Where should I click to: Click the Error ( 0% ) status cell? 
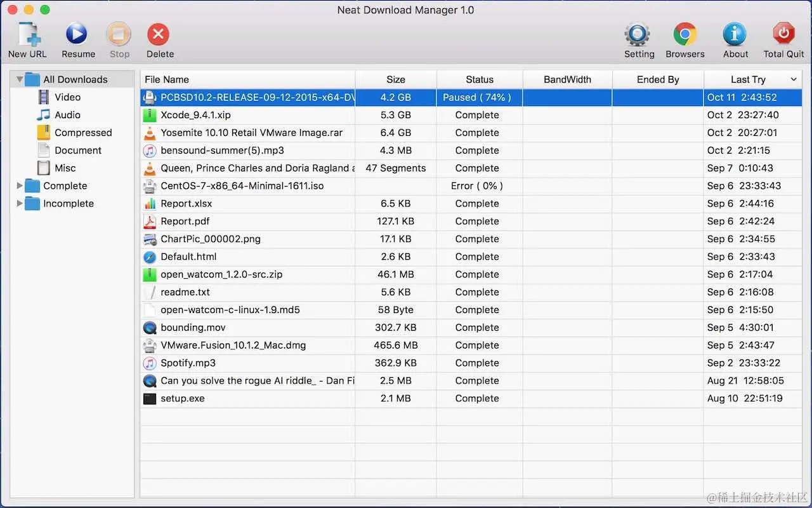coord(480,186)
